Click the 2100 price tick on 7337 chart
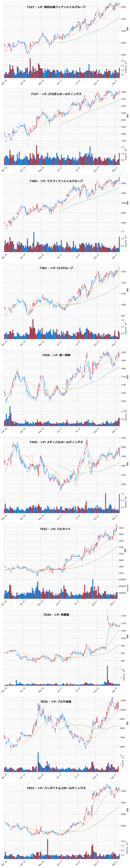The image size is (130, 868). click(x=124, y=113)
